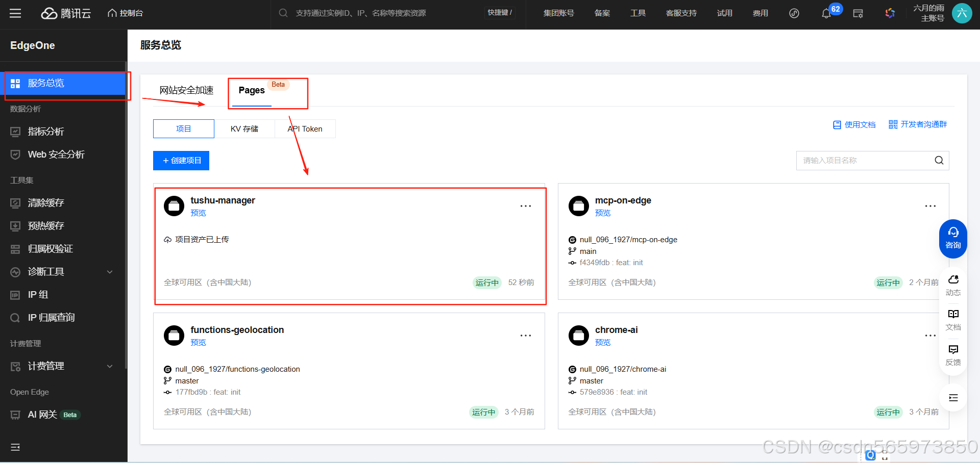Click 预览 under chrome-ai
The height and width of the screenshot is (463, 980).
pyautogui.click(x=603, y=343)
